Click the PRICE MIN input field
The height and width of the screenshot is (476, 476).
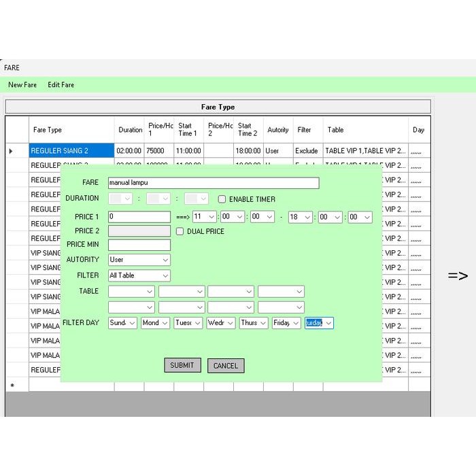(139, 245)
